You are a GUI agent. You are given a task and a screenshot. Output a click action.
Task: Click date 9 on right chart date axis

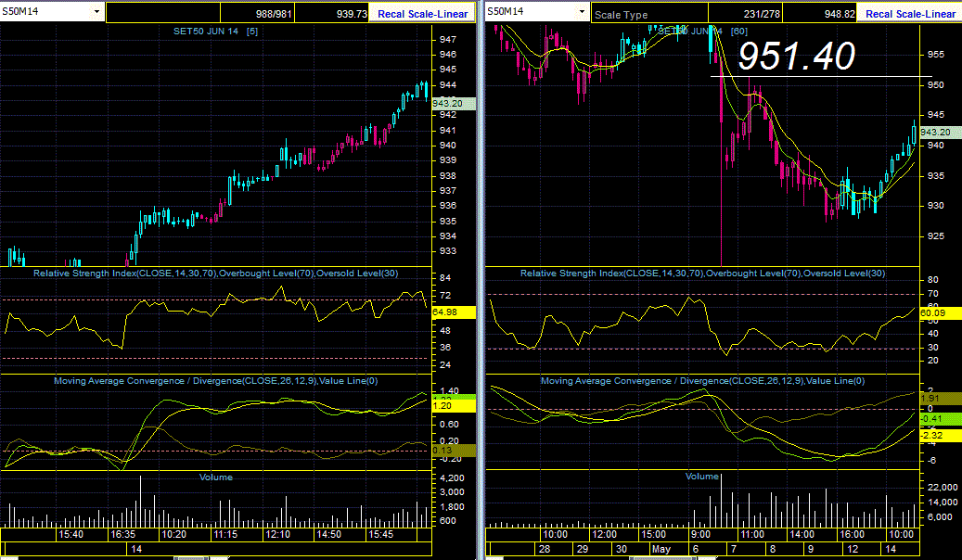tap(811, 549)
